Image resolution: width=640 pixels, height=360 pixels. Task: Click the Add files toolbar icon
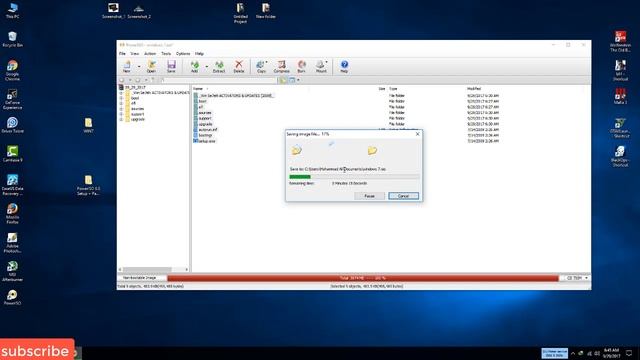195,66
